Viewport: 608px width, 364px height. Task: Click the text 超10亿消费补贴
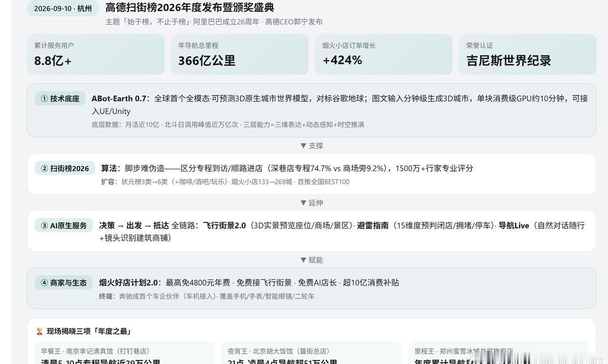tap(371, 282)
